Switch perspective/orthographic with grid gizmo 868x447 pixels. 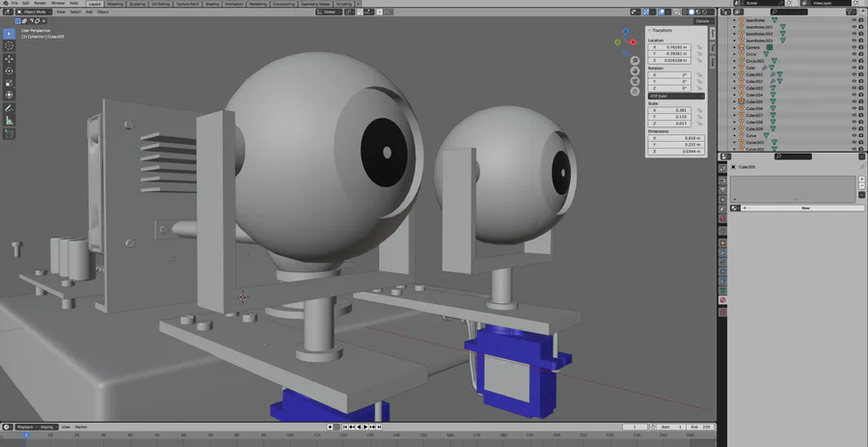click(635, 92)
